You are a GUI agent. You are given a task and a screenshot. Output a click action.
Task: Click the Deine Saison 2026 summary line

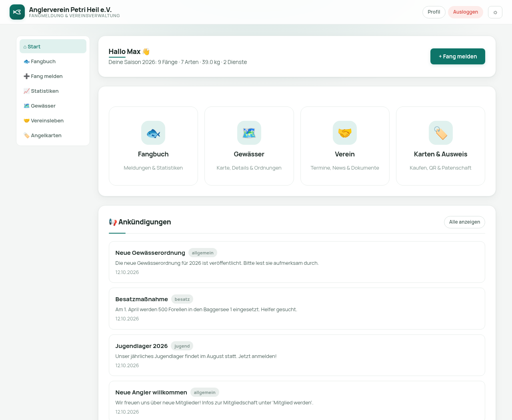point(178,62)
